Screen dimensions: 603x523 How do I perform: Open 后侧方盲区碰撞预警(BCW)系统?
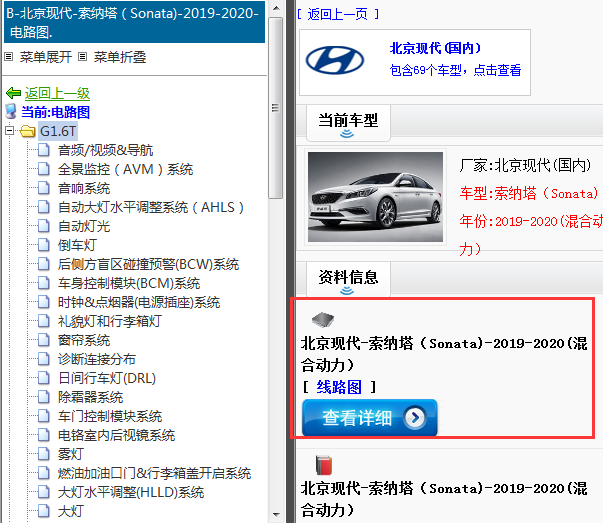point(148,264)
